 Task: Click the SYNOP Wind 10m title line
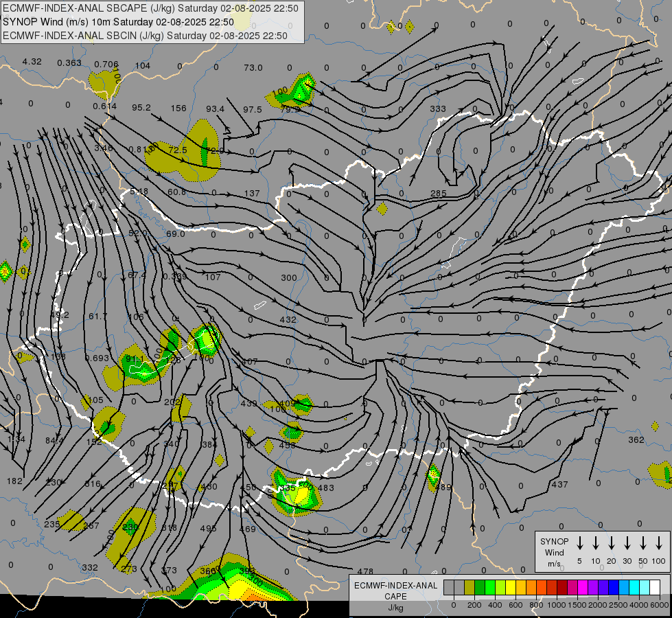pos(118,22)
